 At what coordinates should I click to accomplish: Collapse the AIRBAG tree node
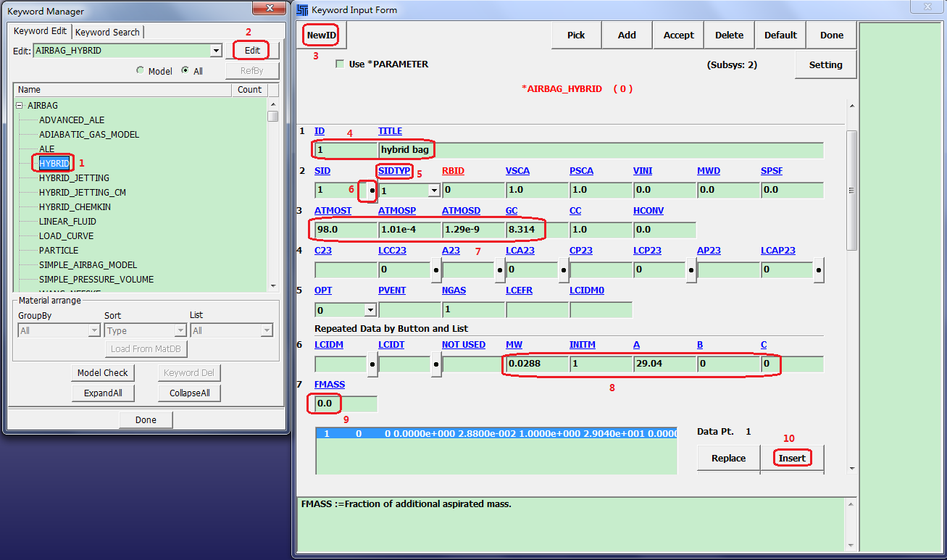coord(20,106)
